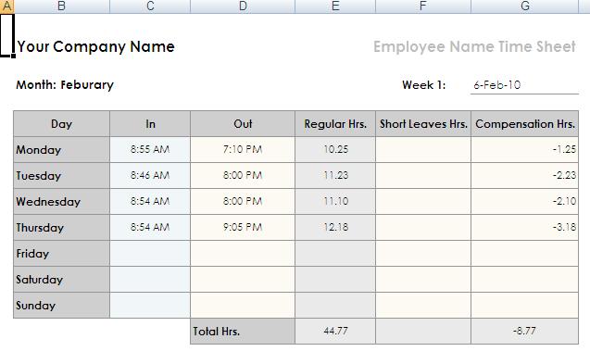Select total compensation hours -8.77
The width and height of the screenshot is (590, 364).
pos(525,332)
